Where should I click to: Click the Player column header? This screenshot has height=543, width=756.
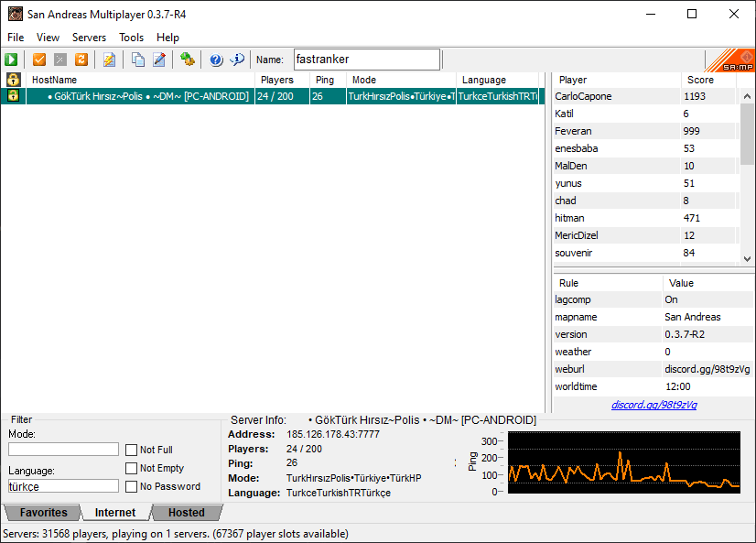(617, 80)
